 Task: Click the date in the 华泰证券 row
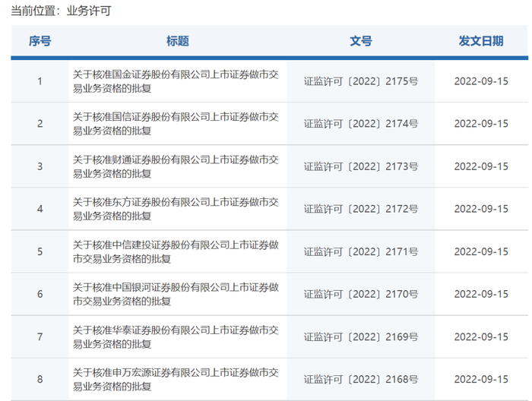[481, 336]
